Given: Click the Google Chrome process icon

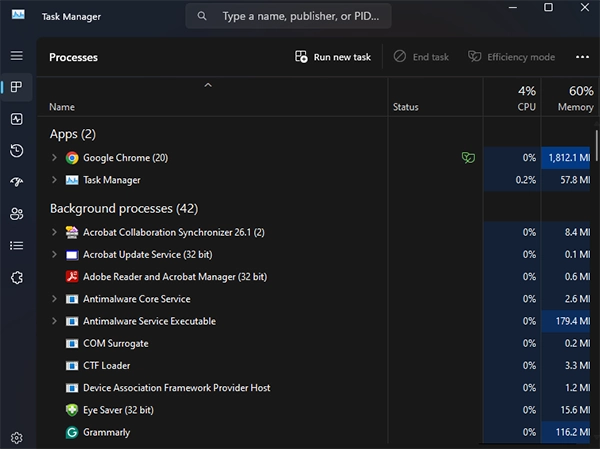Looking at the screenshot, I should click(x=72, y=158).
